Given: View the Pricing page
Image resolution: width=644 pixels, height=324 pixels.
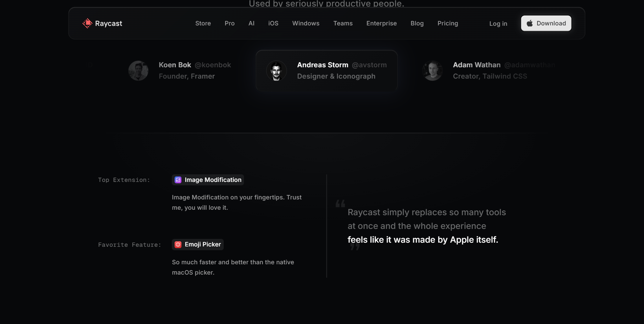Looking at the screenshot, I should click(448, 23).
